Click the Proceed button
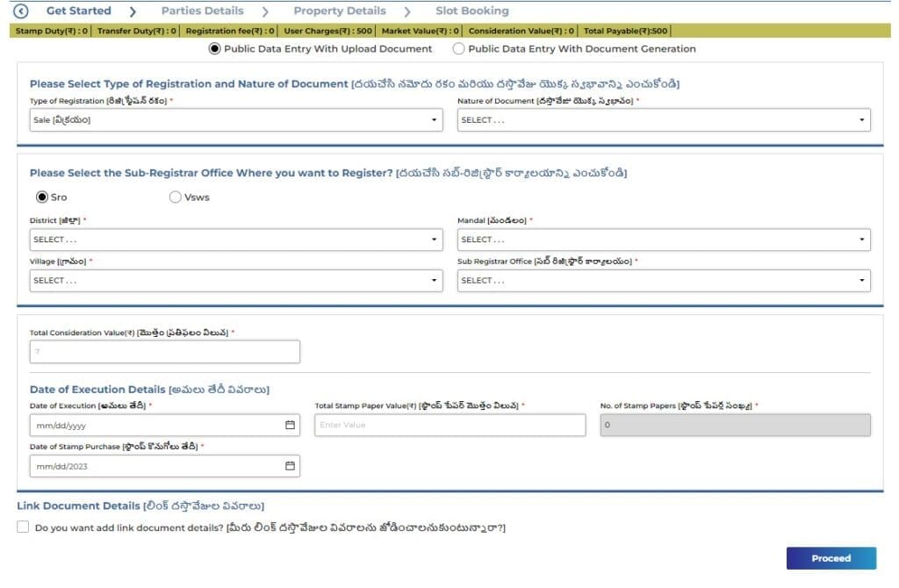 coord(831,559)
